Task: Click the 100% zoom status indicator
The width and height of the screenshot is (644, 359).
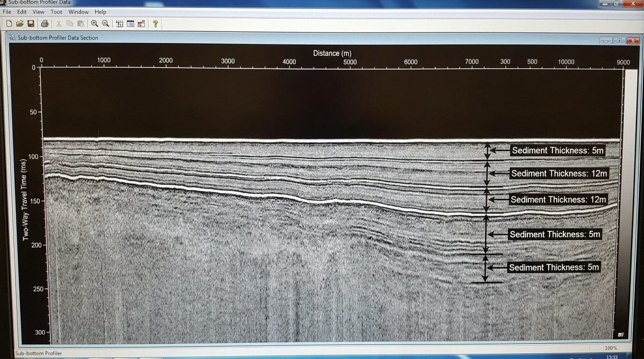Action: 611,348
